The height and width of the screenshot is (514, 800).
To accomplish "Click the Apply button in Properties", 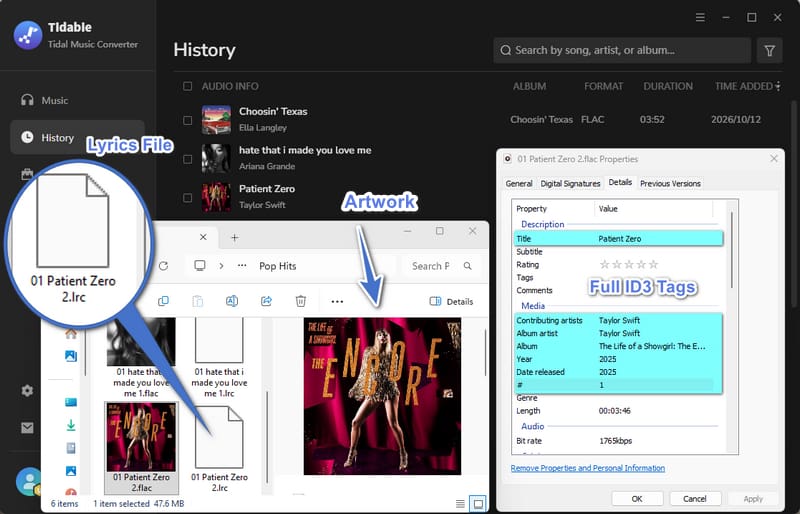I will pos(753,499).
